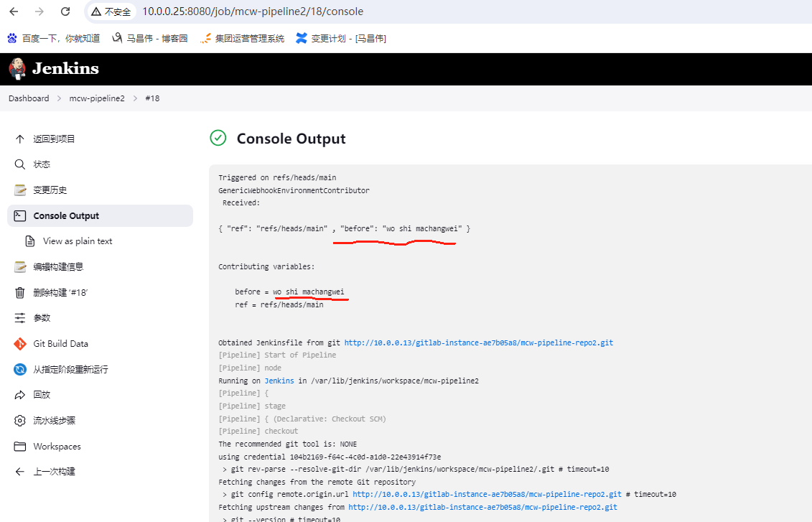This screenshot has height=522, width=812.
Task: Click the notepad icon beside 变更历史
Action: (x=19, y=190)
